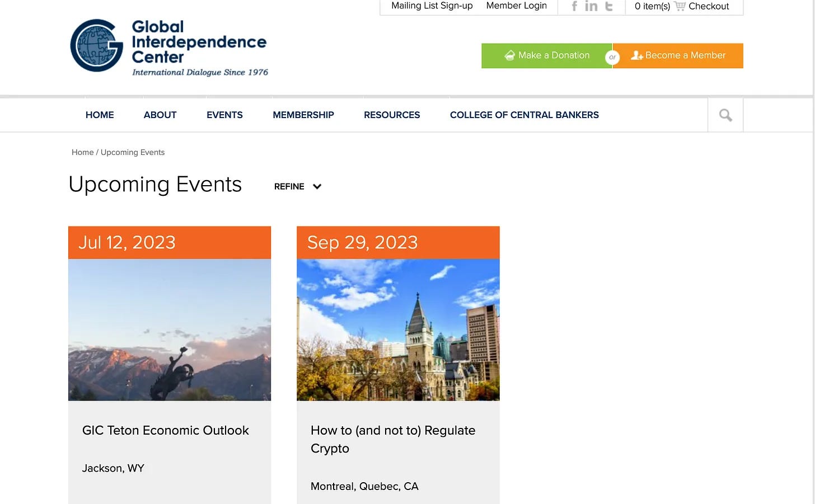815x504 pixels.
Task: Click Make a Donation button
Action: [547, 56]
